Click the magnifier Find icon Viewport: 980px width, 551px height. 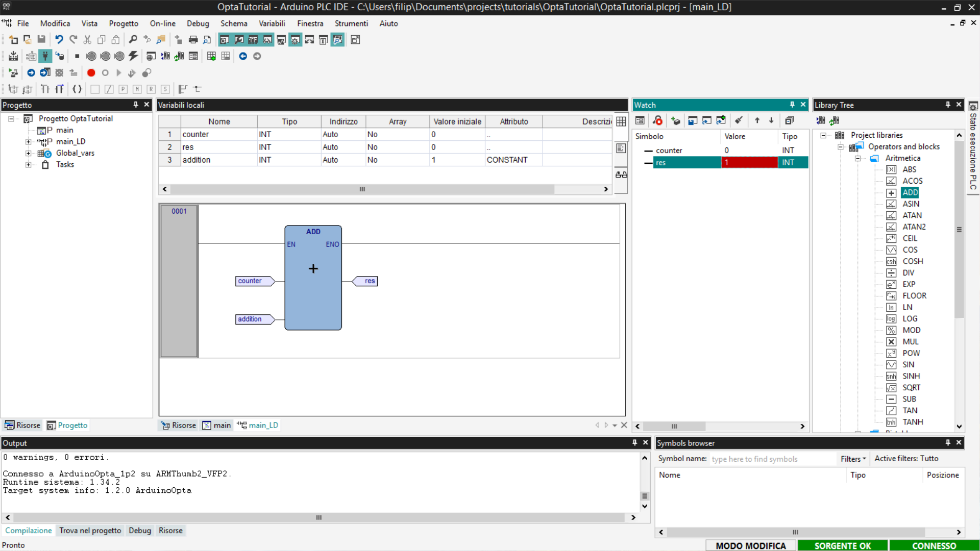pyautogui.click(x=133, y=40)
